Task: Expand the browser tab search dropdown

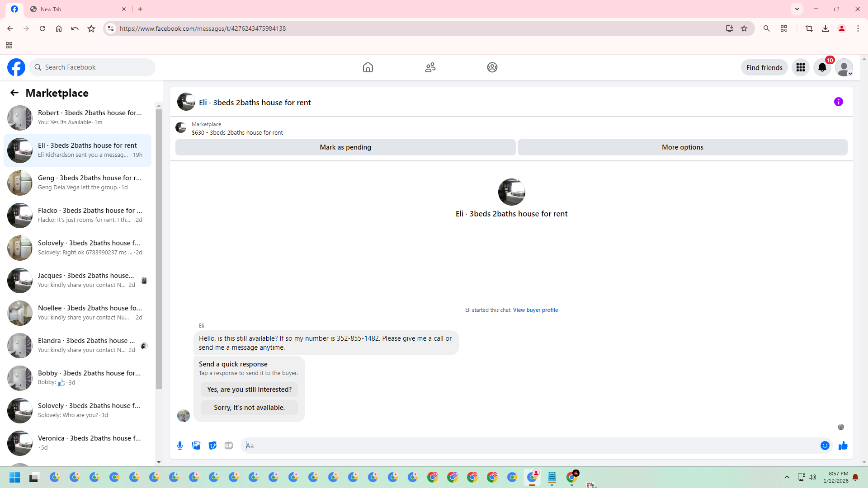Action: click(797, 9)
